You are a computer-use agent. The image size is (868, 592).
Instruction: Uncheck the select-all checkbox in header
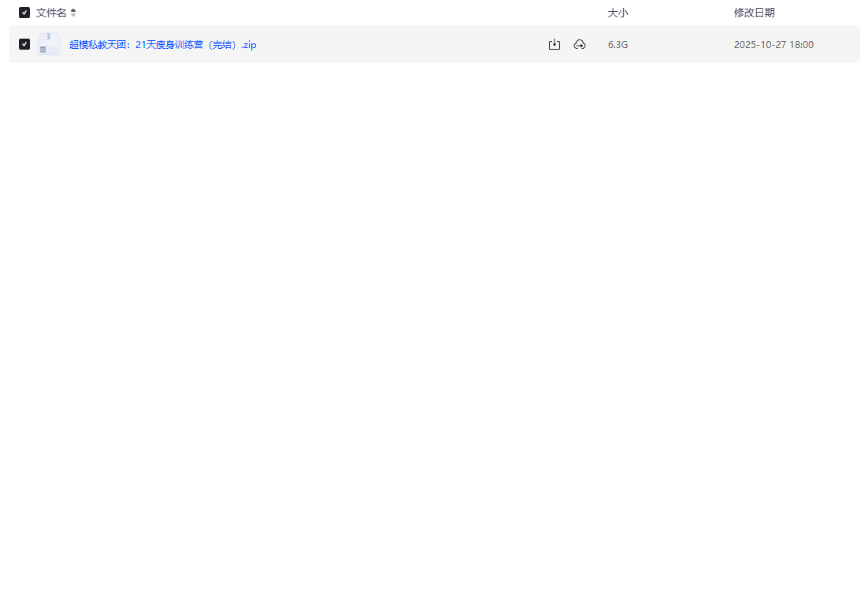click(x=24, y=13)
